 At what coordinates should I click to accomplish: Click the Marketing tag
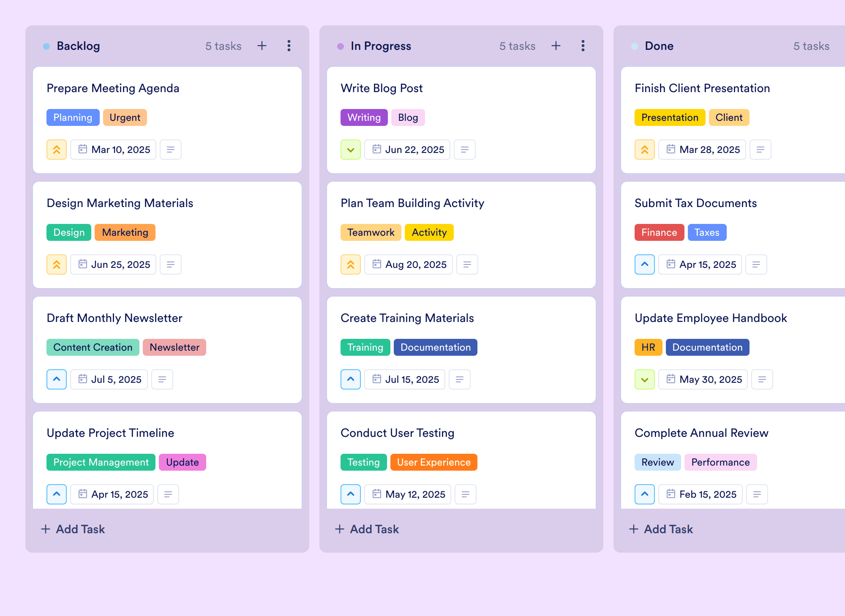click(125, 232)
